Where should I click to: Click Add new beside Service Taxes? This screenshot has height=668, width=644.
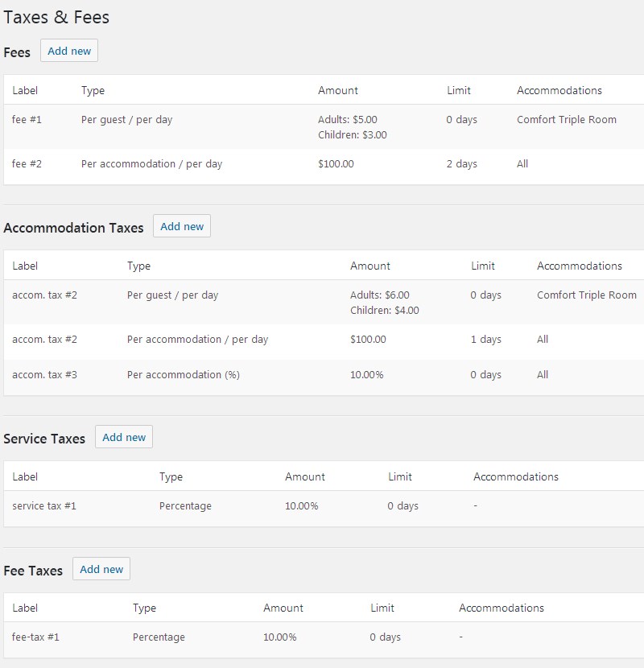124,437
